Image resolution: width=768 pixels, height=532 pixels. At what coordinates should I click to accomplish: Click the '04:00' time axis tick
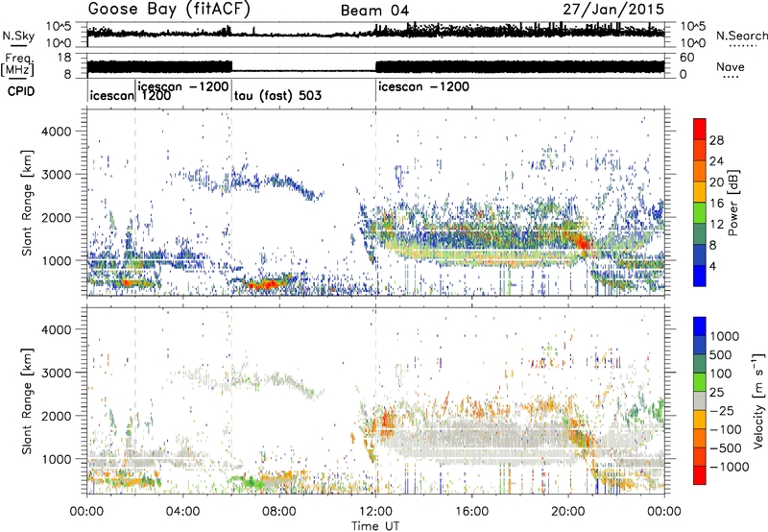[183, 512]
